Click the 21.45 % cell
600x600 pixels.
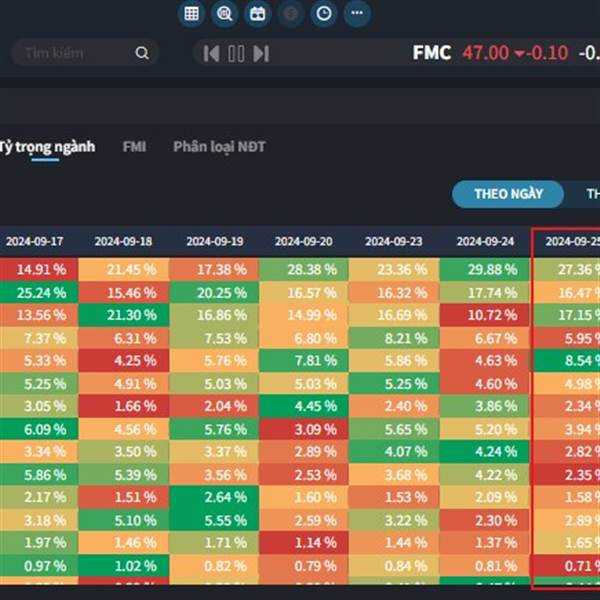click(x=124, y=269)
